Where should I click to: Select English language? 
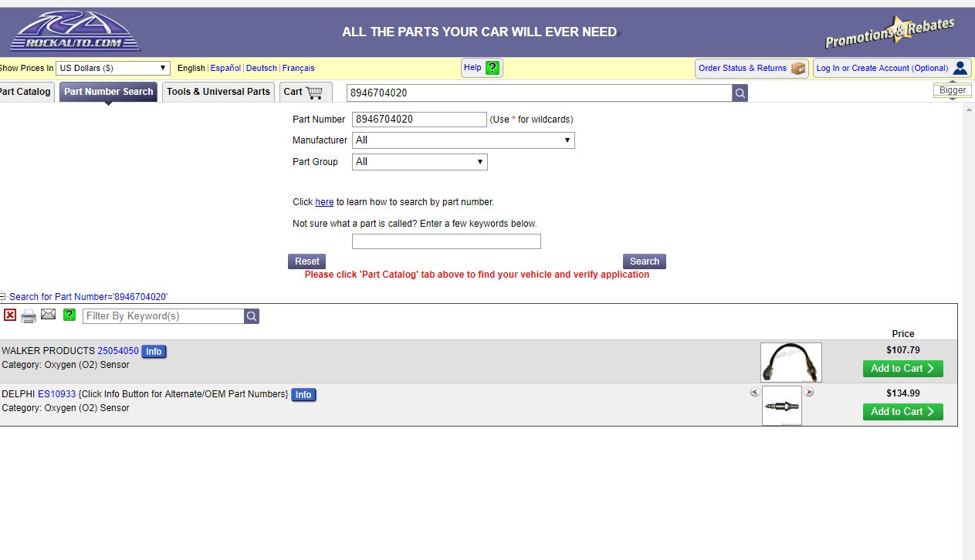pyautogui.click(x=191, y=68)
